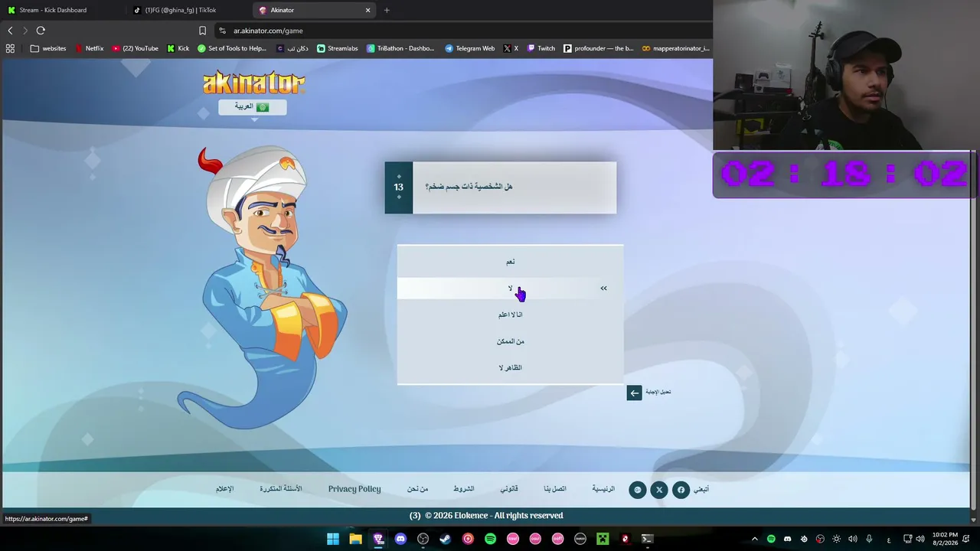Choose the الظاهر لا answer

click(x=510, y=367)
